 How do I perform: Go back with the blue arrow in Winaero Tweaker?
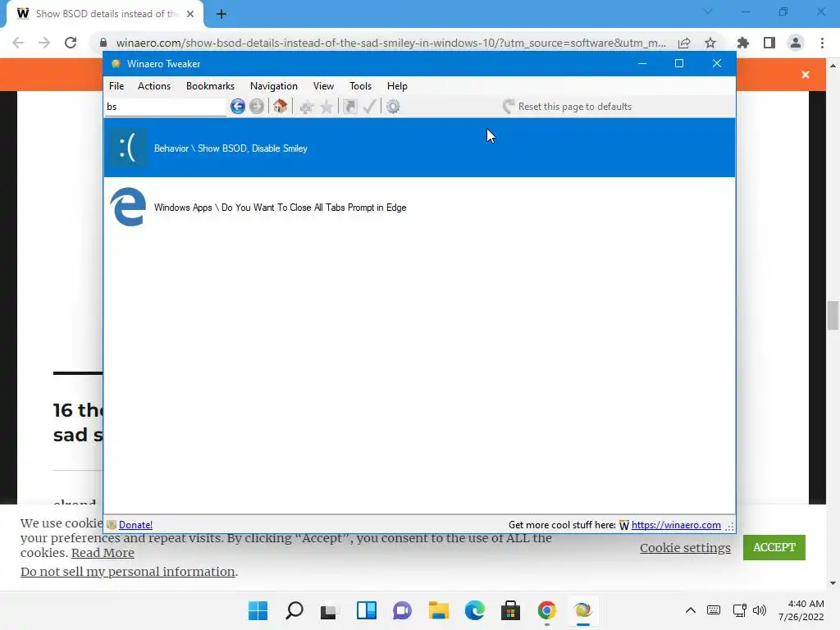tap(237, 106)
